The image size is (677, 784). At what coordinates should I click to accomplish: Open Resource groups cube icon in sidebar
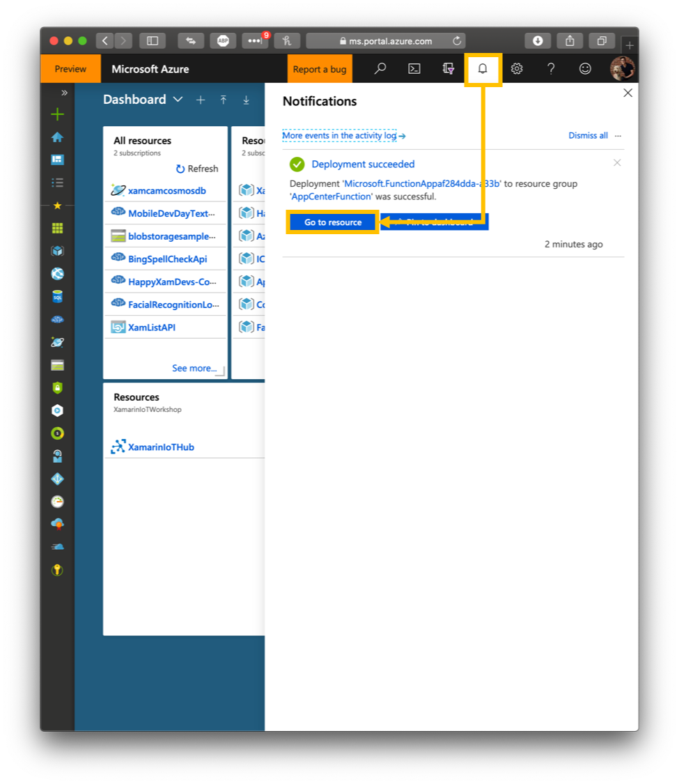coord(57,251)
